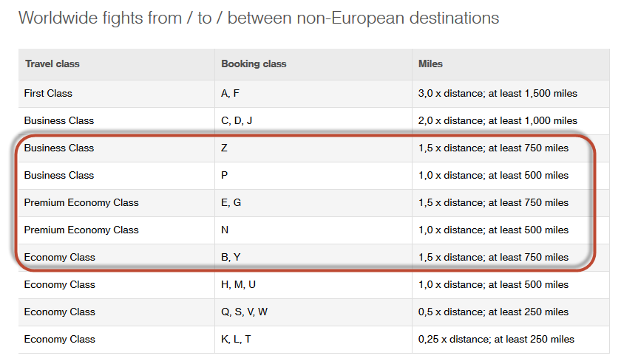Click booking class P cell

click(x=224, y=175)
